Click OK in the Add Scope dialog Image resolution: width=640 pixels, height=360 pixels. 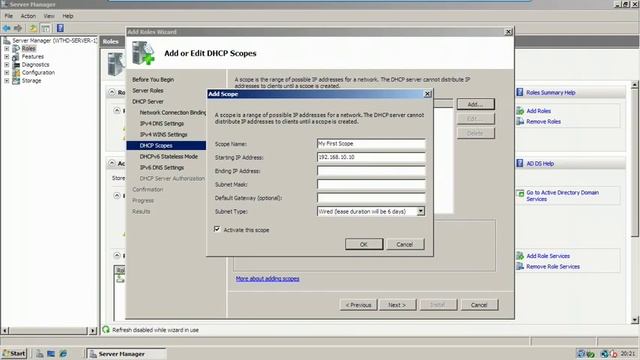click(364, 244)
